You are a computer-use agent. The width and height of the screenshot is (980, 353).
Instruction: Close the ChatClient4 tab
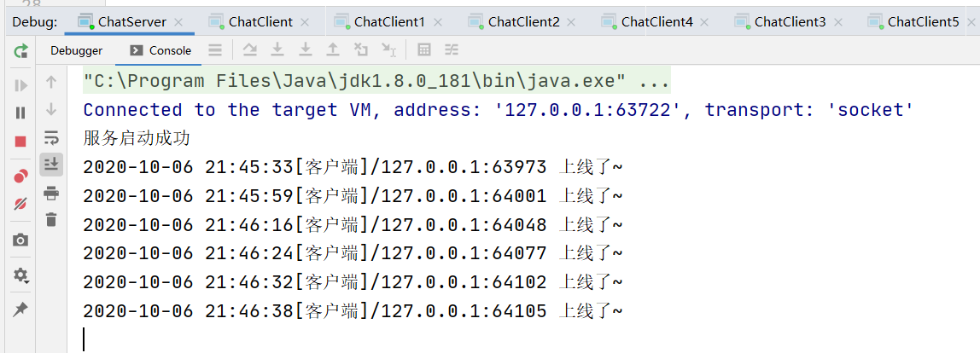(705, 22)
